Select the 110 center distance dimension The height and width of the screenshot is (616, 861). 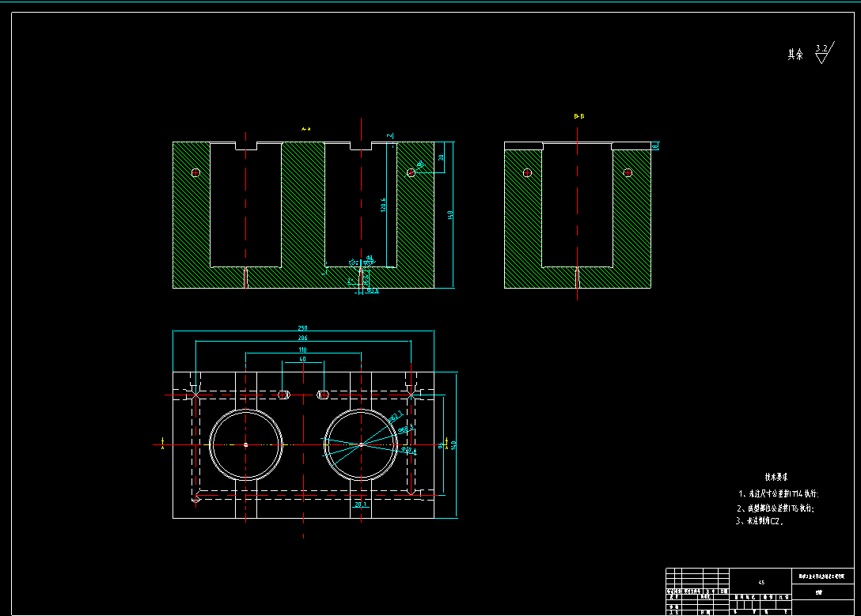(x=302, y=350)
